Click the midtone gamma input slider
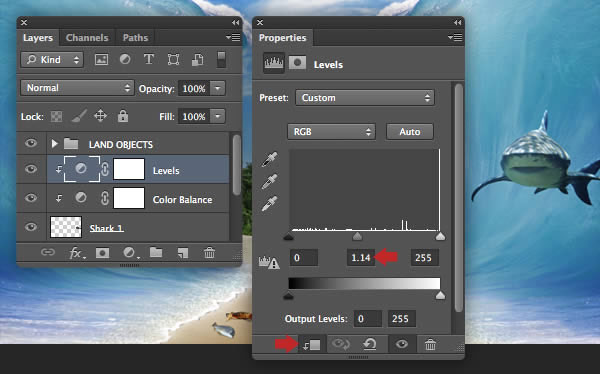Viewport: 600px width, 374px height. (357, 236)
